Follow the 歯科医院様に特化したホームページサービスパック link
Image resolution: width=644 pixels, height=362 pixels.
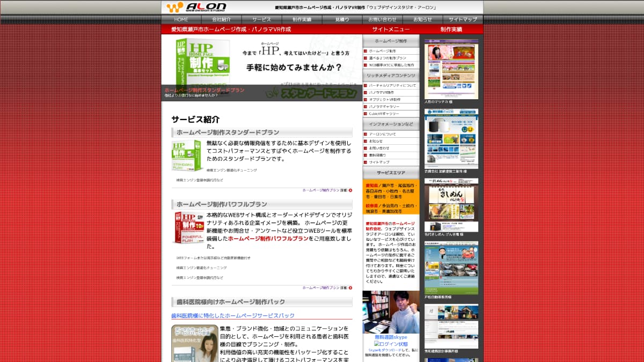[x=233, y=315]
